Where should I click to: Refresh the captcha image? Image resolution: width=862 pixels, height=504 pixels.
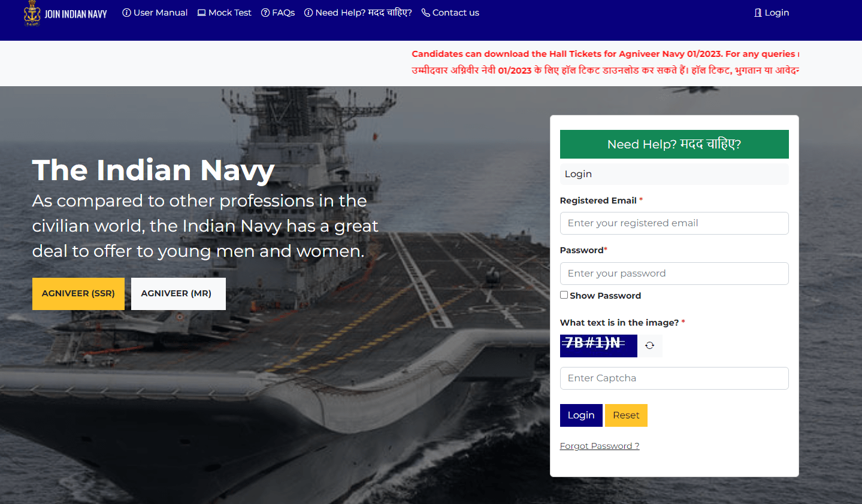pos(649,345)
